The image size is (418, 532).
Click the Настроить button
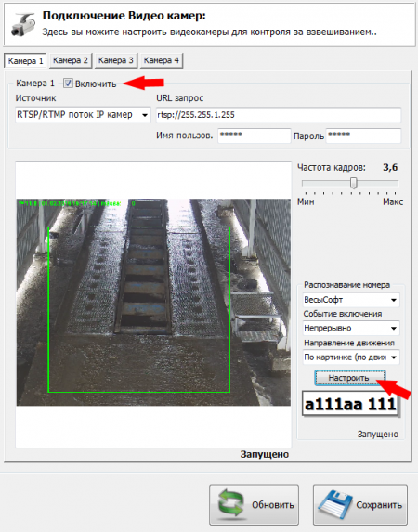pos(349,378)
